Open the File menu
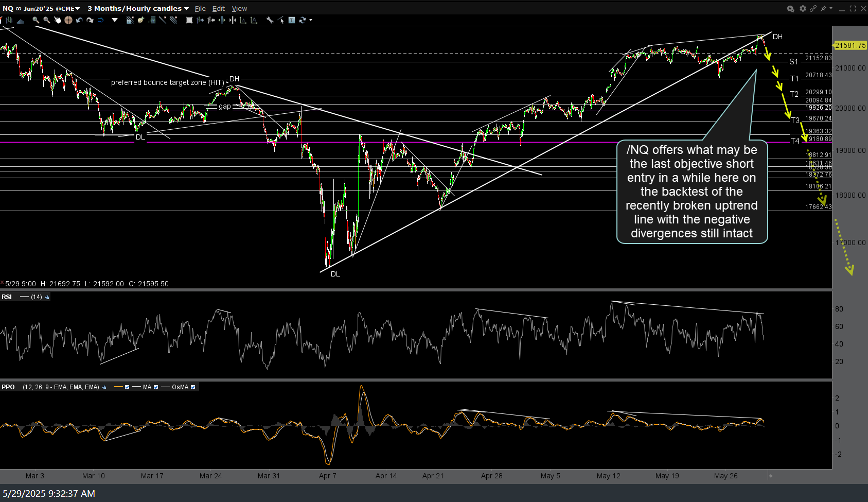868x502 pixels. pyautogui.click(x=200, y=8)
